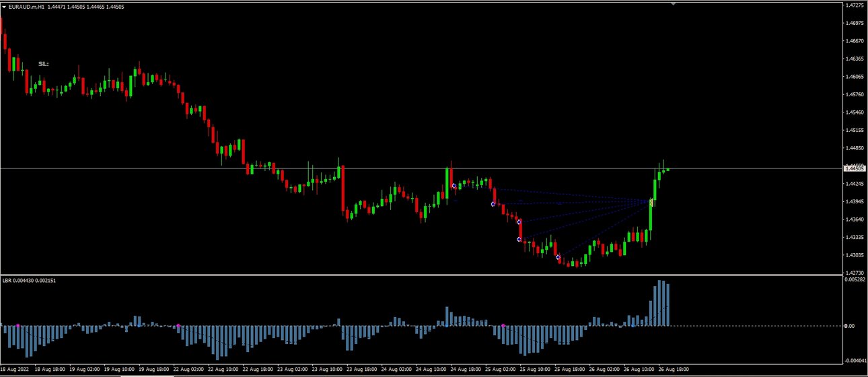Click the SL: label on the chart
This screenshot has width=868, height=377.
(43, 64)
